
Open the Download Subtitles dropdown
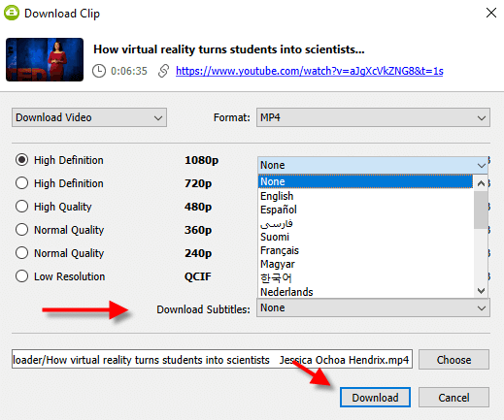pyautogui.click(x=373, y=307)
